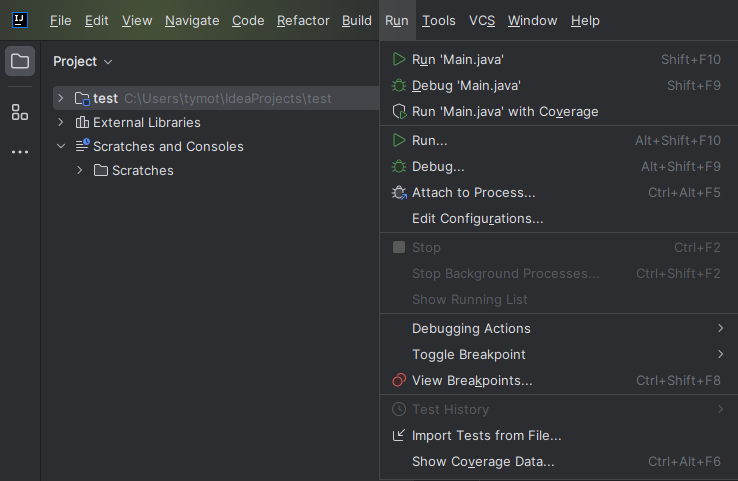This screenshot has height=481, width=738.
Task: Select the test project path row
Action: pyautogui.click(x=216, y=98)
